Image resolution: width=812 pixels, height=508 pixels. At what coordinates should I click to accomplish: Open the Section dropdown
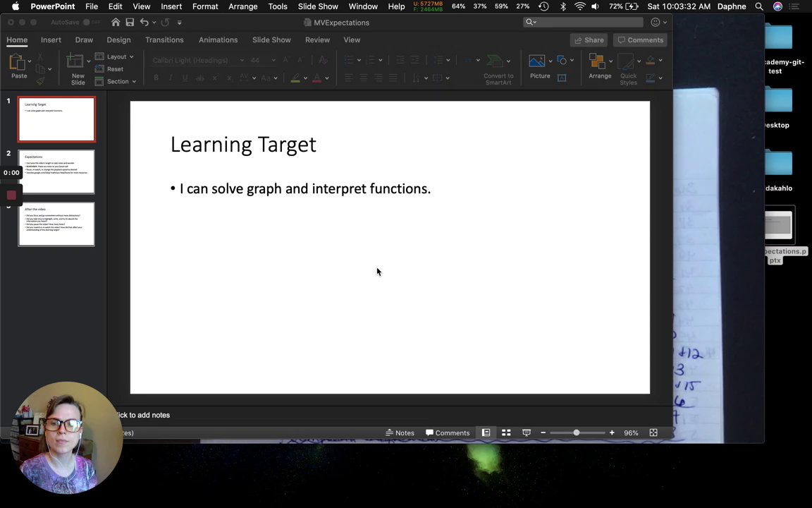click(x=116, y=81)
